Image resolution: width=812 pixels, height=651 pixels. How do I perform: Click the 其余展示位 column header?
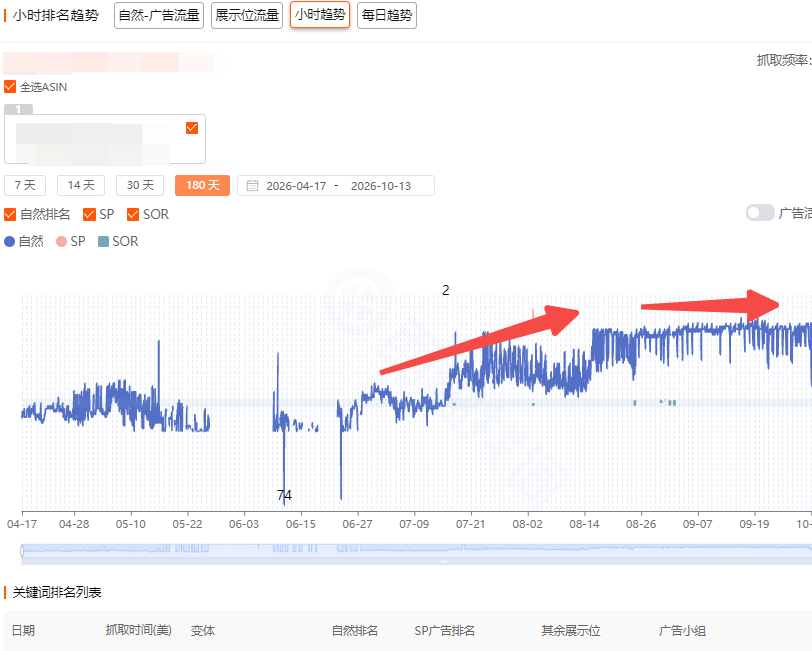click(571, 630)
